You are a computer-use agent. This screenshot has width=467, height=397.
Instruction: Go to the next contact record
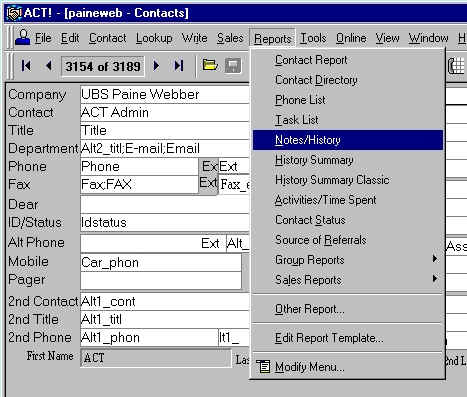[x=156, y=65]
